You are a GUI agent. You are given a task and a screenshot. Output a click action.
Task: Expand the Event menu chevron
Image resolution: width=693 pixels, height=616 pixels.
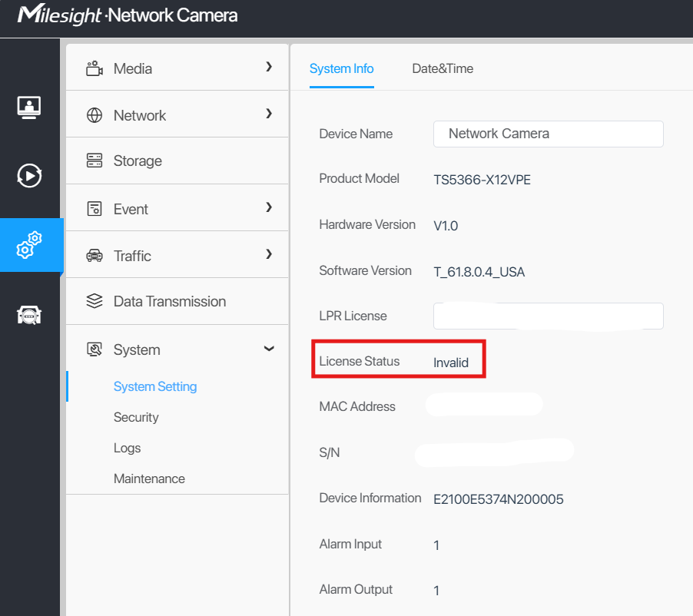(x=269, y=207)
